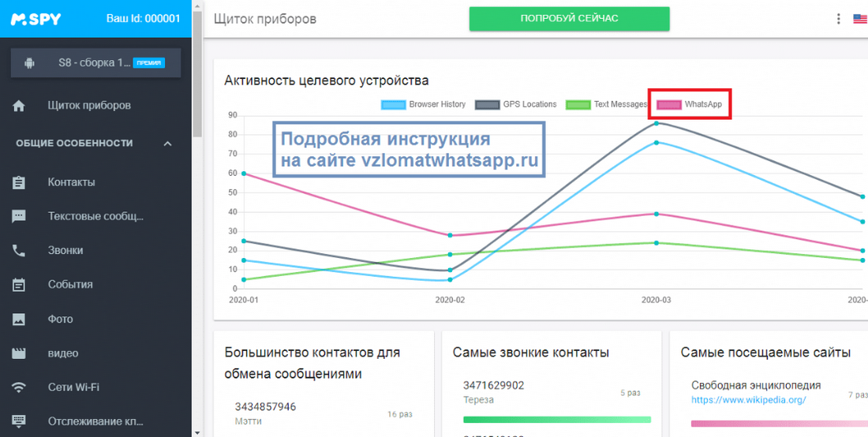Click the Wi-Fi icon beside Сети Wi-Fi
This screenshot has height=437, width=868.
coord(19,387)
